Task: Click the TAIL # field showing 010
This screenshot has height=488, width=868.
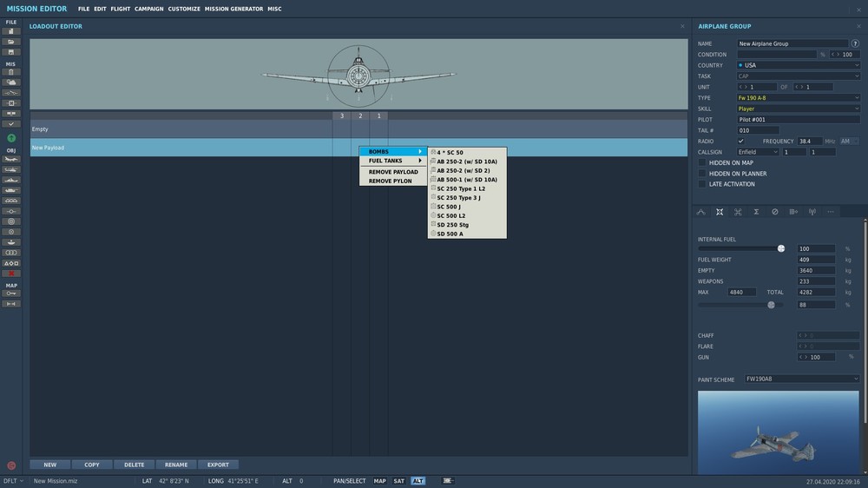Action: (x=758, y=130)
